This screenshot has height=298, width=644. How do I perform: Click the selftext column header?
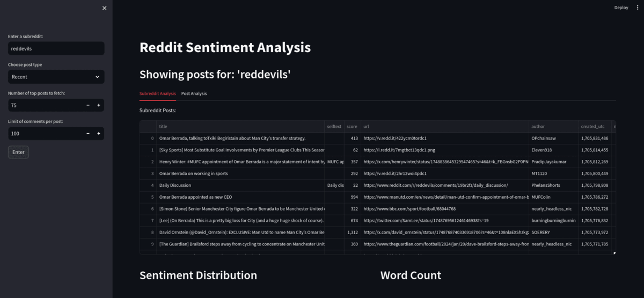pyautogui.click(x=334, y=127)
